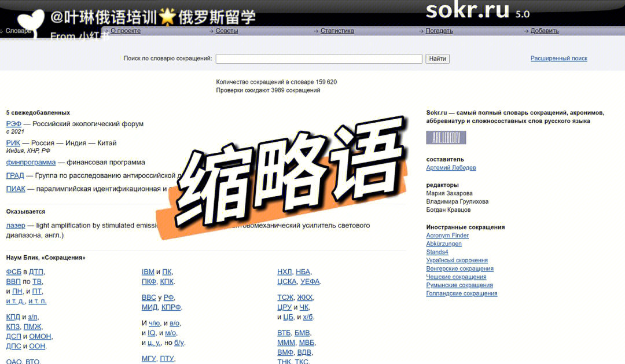Select the heading 'Иностранные сокращения'
The width and height of the screenshot is (625, 364).
[x=465, y=227]
